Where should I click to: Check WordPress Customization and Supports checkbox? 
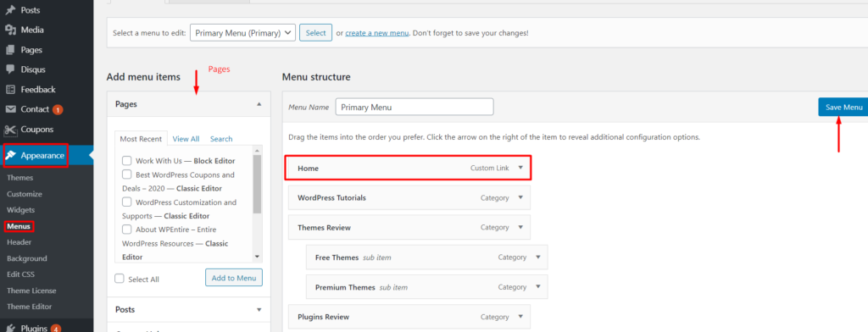127,202
